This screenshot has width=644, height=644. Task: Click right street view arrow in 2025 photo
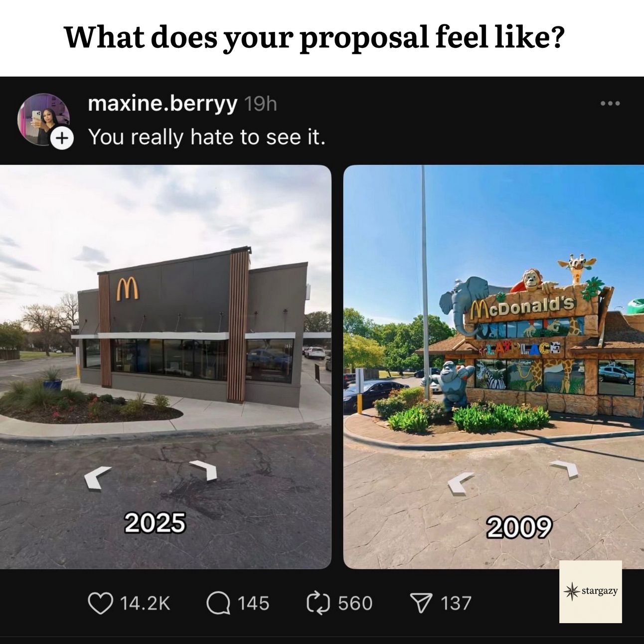(204, 470)
